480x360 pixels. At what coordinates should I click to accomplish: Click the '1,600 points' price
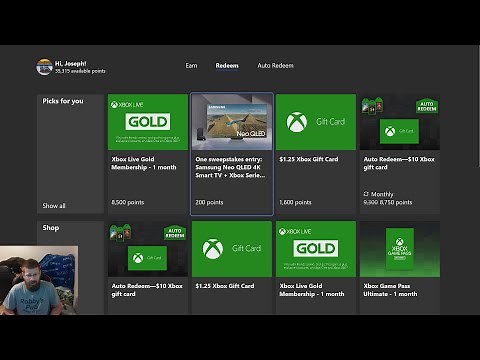(295, 202)
